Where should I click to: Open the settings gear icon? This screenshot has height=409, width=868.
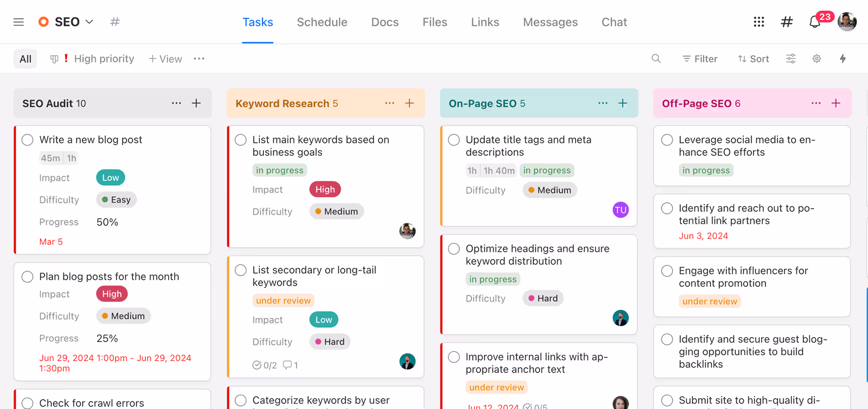click(817, 59)
